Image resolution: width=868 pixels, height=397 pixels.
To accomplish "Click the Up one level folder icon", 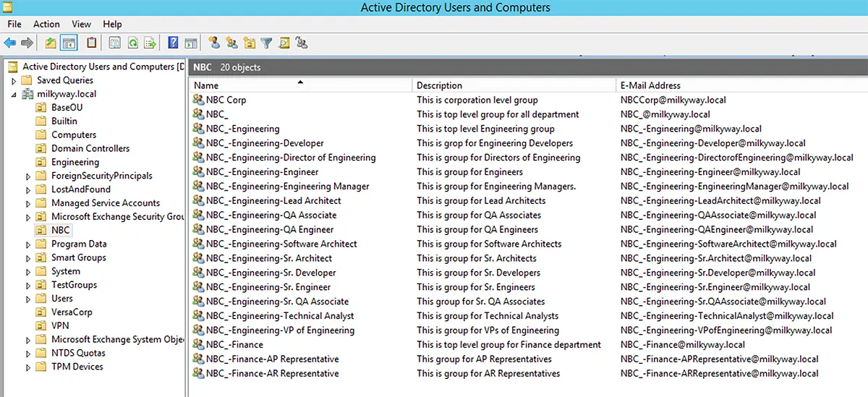I will coord(51,43).
